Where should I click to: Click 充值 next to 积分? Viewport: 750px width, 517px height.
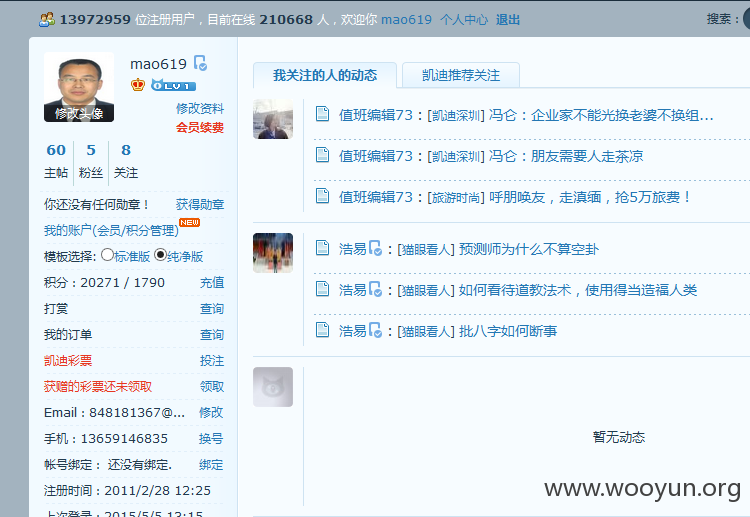[x=212, y=283]
